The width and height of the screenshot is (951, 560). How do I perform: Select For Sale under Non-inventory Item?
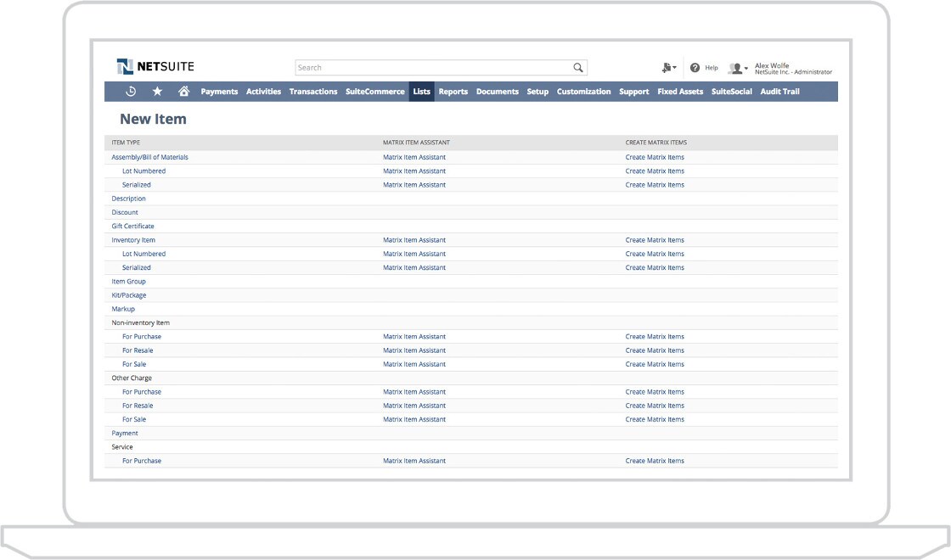click(x=134, y=364)
